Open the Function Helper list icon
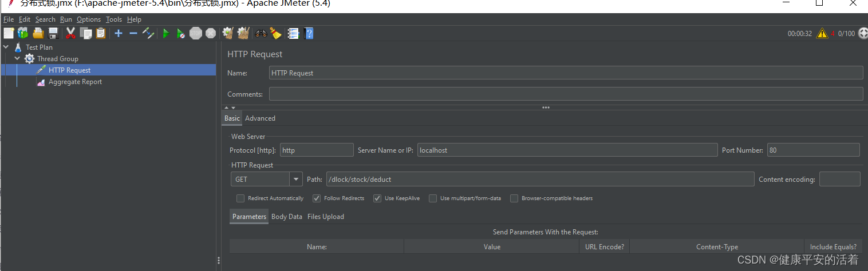Image resolution: width=868 pixels, height=271 pixels. click(x=294, y=33)
